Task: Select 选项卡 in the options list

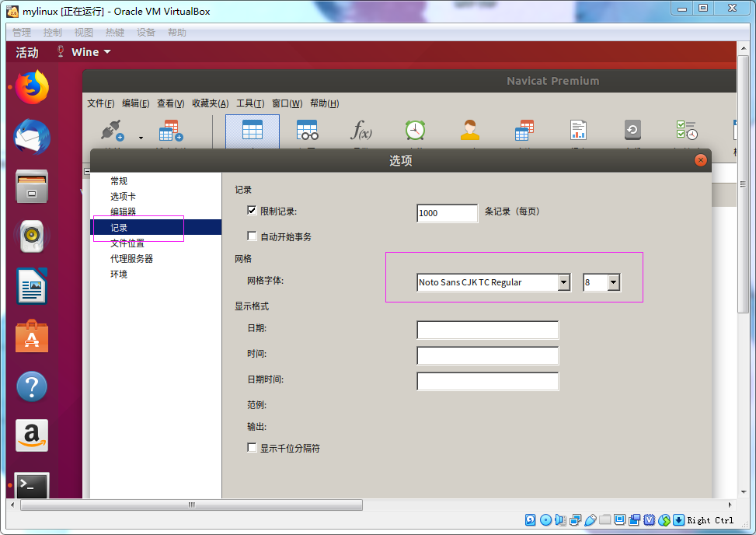Action: click(123, 196)
